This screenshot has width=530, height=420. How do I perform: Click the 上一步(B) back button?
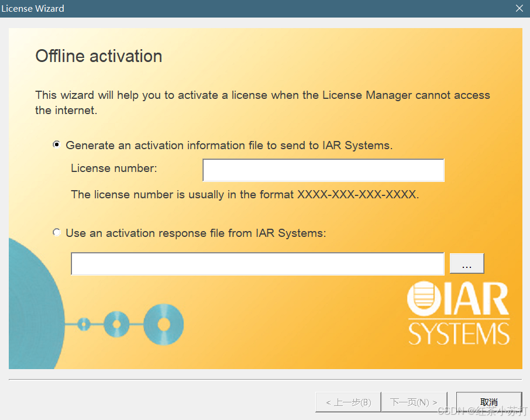point(349,402)
